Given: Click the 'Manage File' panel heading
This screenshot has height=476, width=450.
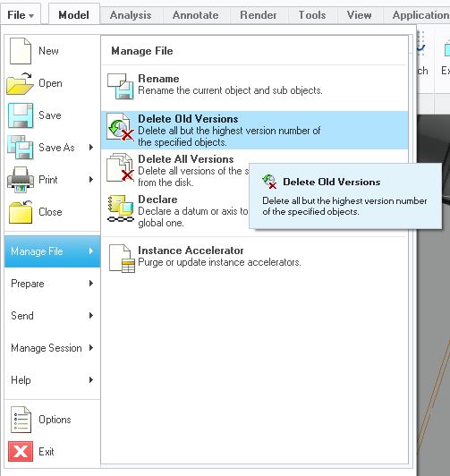Looking at the screenshot, I should (142, 51).
